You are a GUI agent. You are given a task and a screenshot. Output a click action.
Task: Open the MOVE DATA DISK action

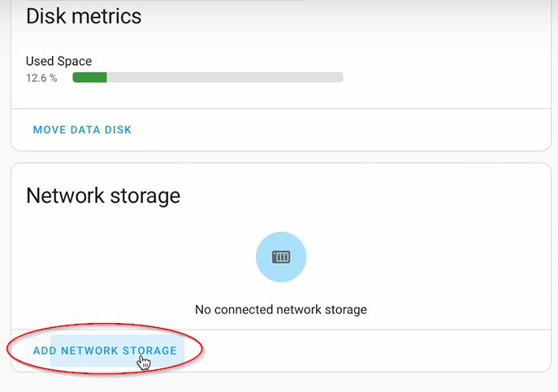[x=82, y=130]
